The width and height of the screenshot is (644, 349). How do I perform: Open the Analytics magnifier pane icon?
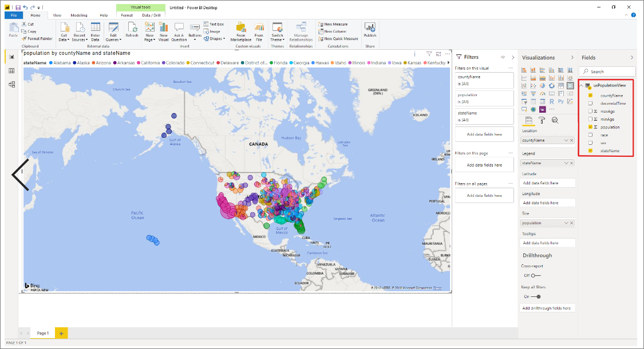pos(554,119)
